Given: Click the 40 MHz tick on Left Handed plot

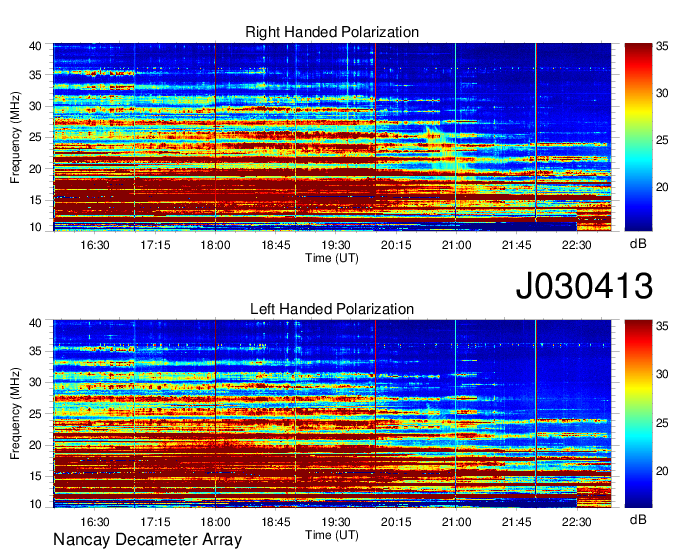Looking at the screenshot, I should pos(36,323).
